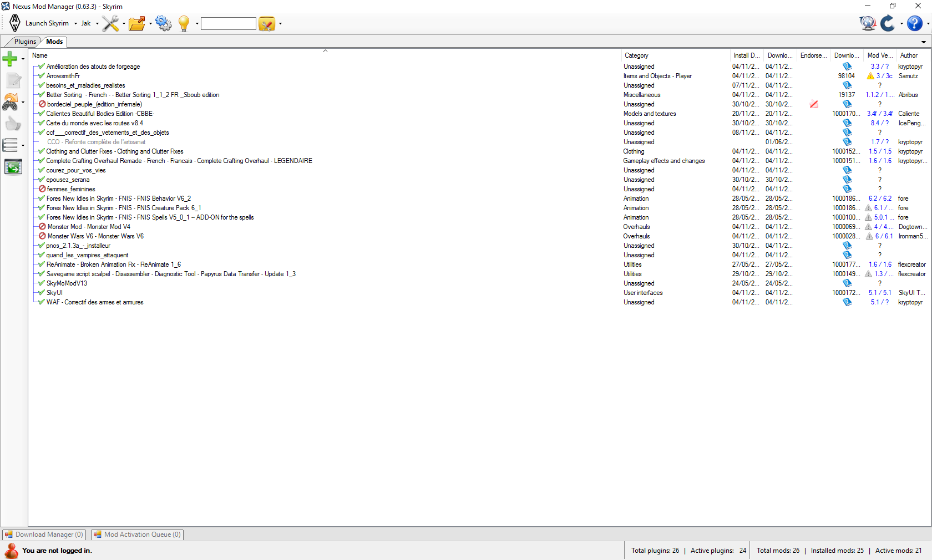Click the search text field in toolbar
This screenshot has width=932, height=560.
point(228,23)
